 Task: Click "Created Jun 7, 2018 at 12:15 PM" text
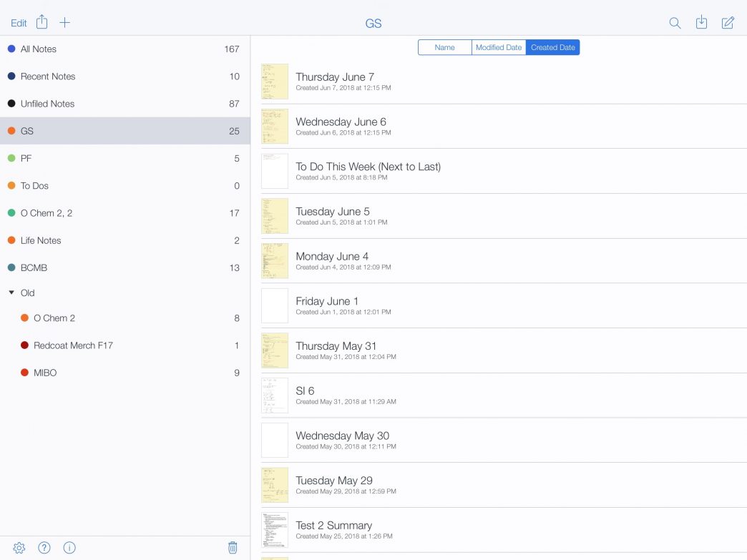(343, 88)
